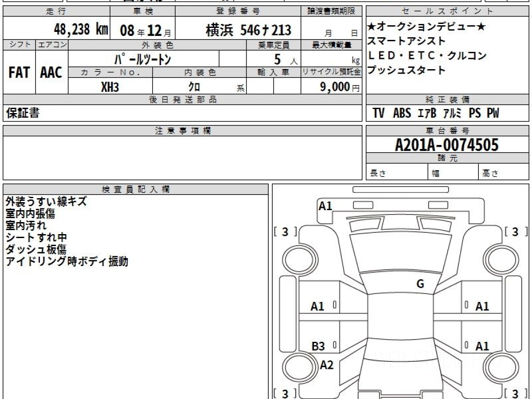
Task: Click the アイドリング時ボディ振動 inspector note
Action: pos(67,262)
